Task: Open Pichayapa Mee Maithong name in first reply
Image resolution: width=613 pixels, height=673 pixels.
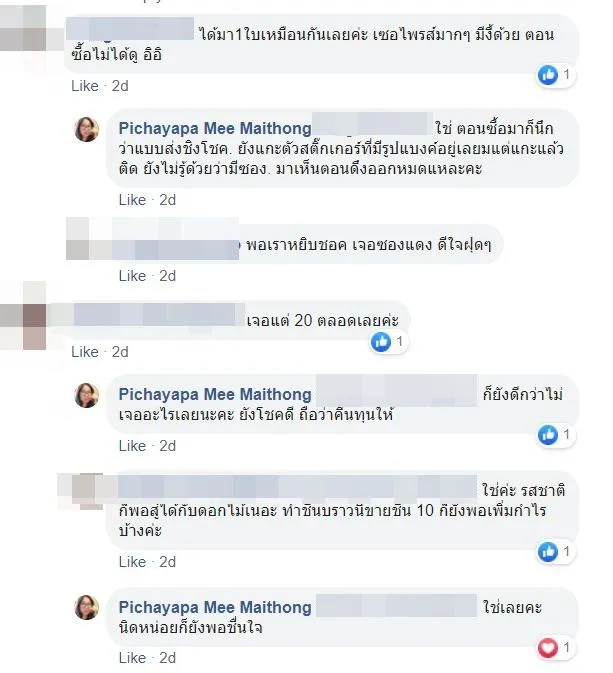Action: point(215,129)
